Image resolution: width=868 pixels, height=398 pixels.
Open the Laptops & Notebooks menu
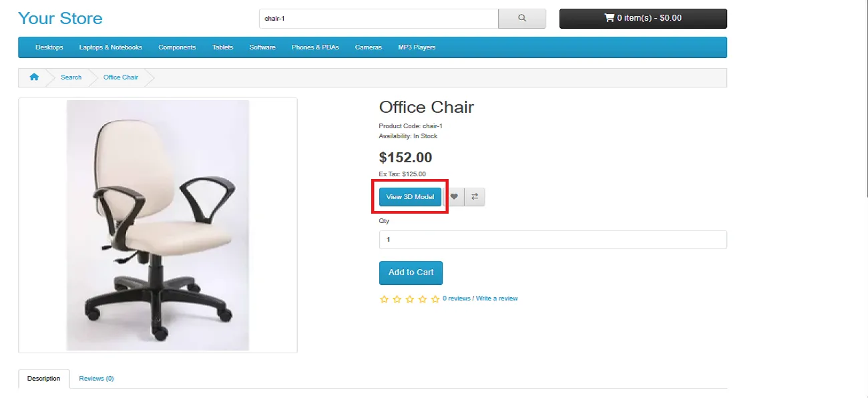[x=111, y=47]
